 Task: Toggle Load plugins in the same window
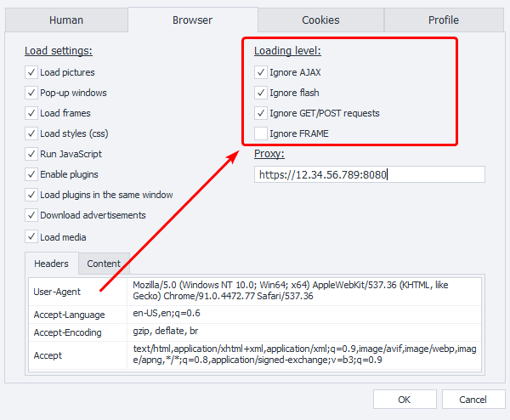pyautogui.click(x=31, y=195)
